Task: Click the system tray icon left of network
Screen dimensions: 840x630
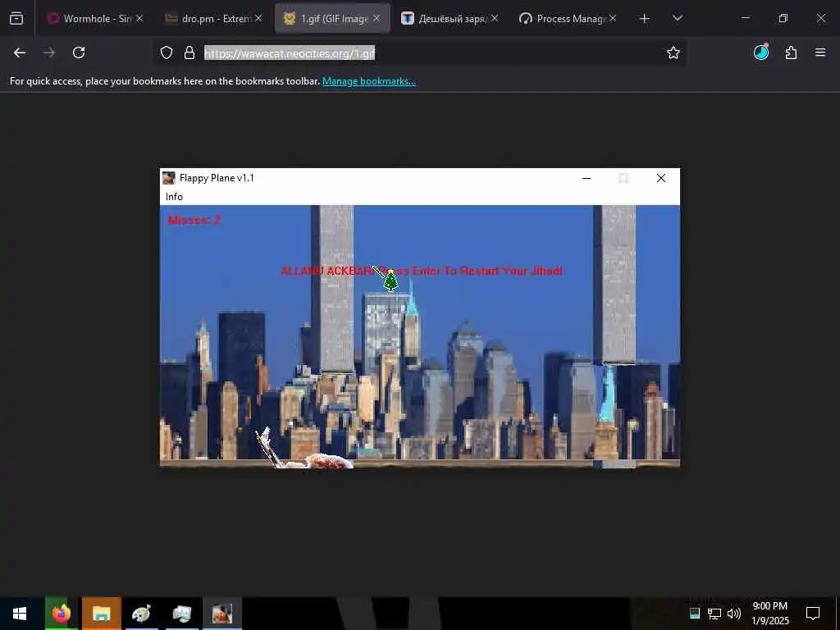Action: pos(694,614)
